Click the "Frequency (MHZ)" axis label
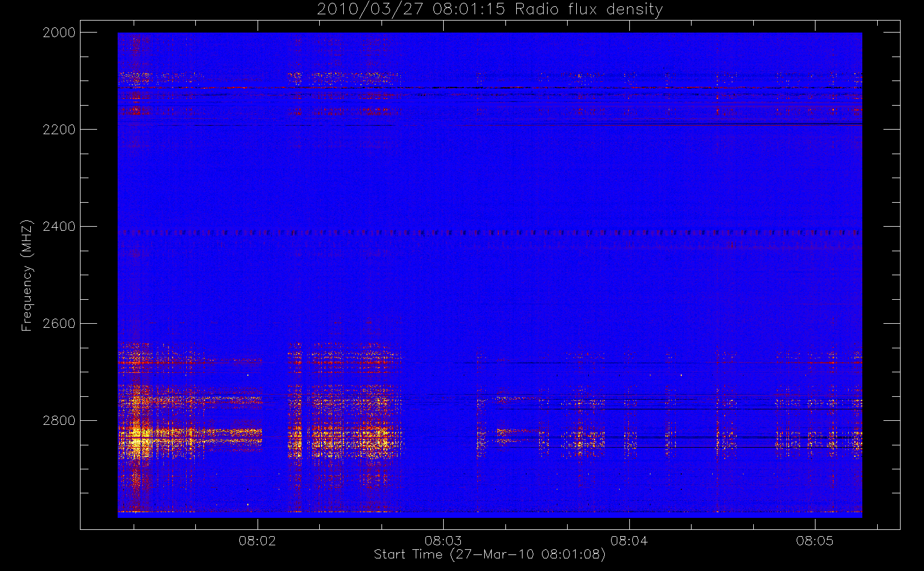 [26, 275]
